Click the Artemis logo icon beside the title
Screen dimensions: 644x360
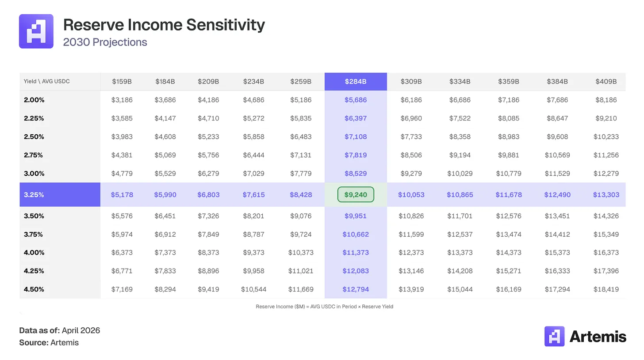36,31
